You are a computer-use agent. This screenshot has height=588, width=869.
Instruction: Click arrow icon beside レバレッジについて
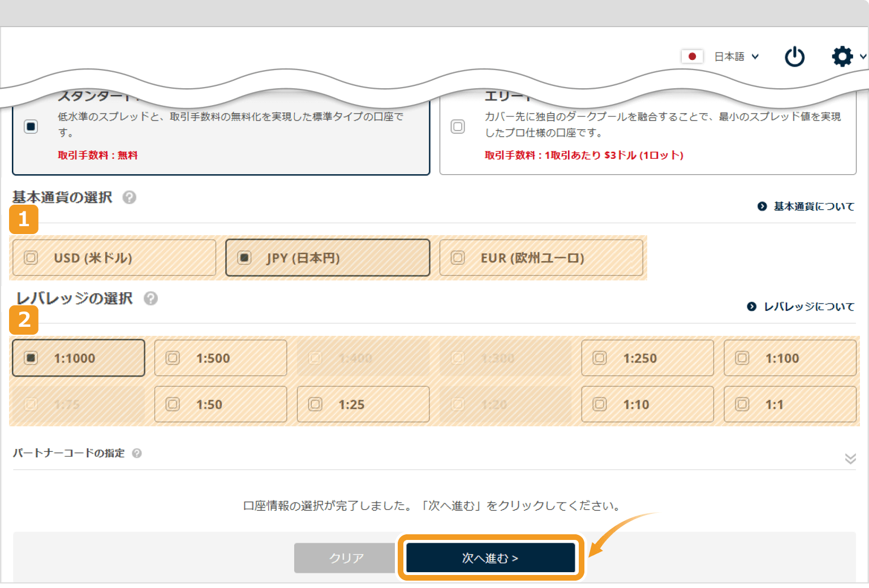[752, 306]
